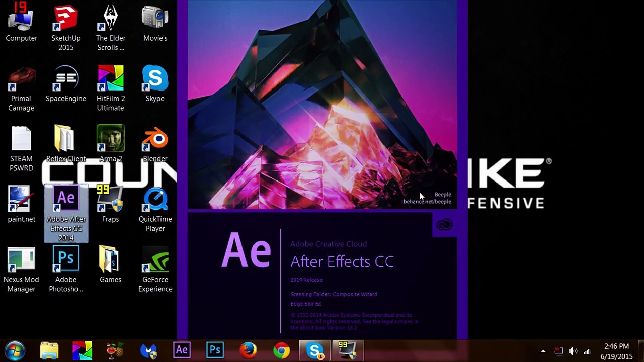The width and height of the screenshot is (644, 362).
Task: Open Windows Explorer from the taskbar
Action: coord(49,350)
